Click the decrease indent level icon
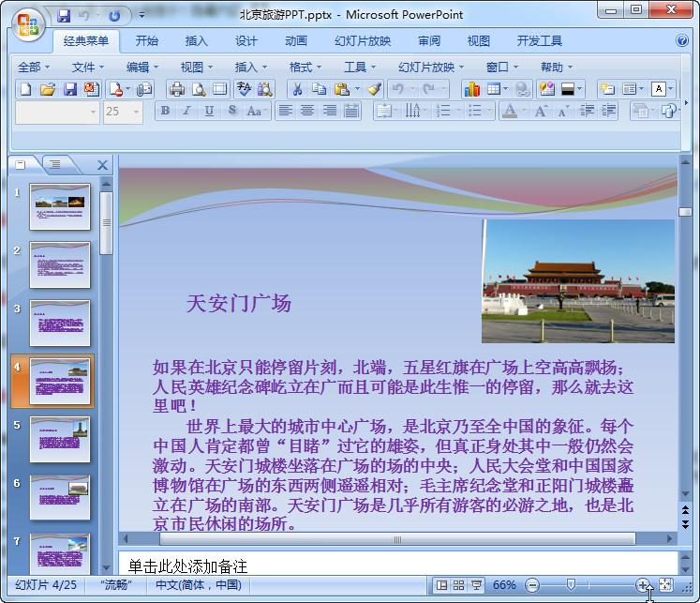 587,111
